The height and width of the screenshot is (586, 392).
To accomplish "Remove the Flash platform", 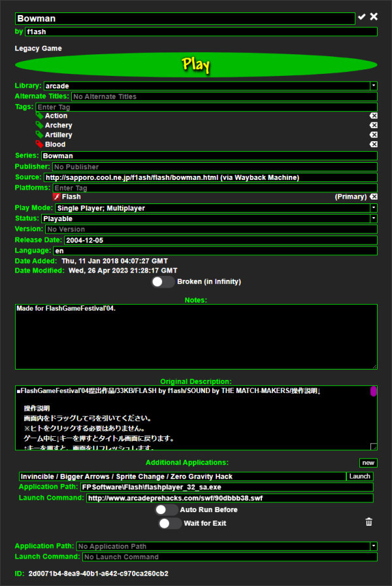I will [x=373, y=197].
